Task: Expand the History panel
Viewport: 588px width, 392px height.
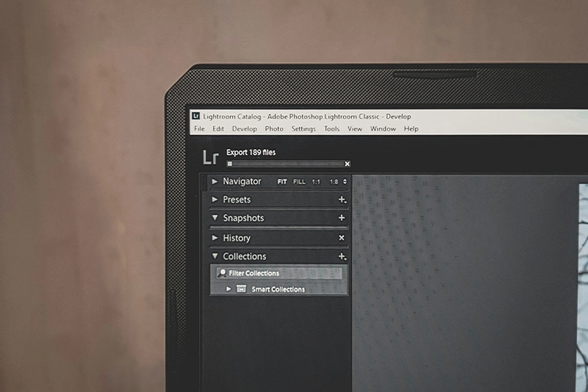Action: tap(215, 238)
